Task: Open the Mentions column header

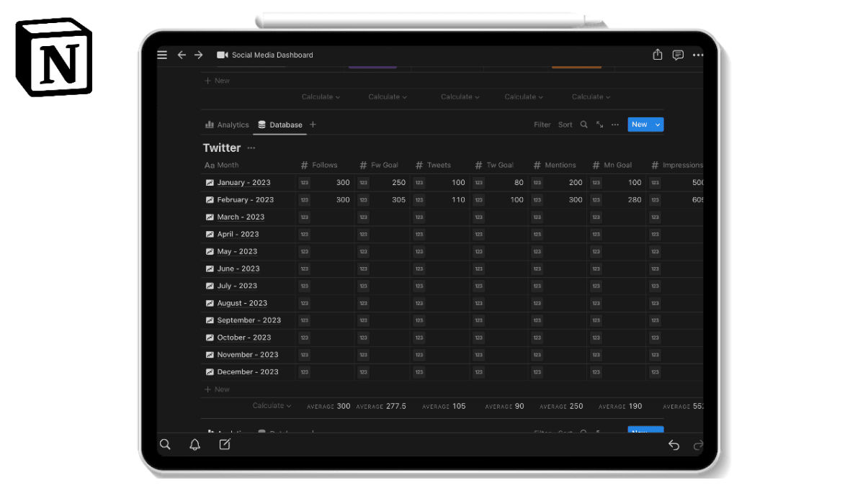Action: click(555, 165)
